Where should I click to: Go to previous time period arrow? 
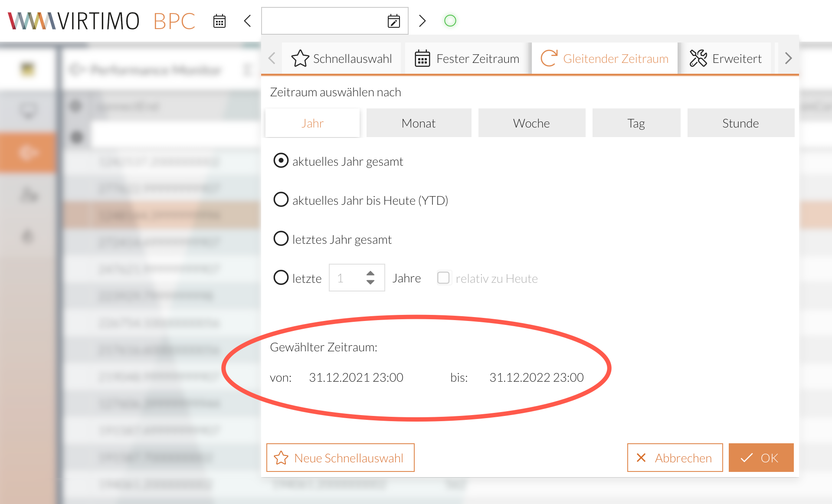[x=248, y=21]
